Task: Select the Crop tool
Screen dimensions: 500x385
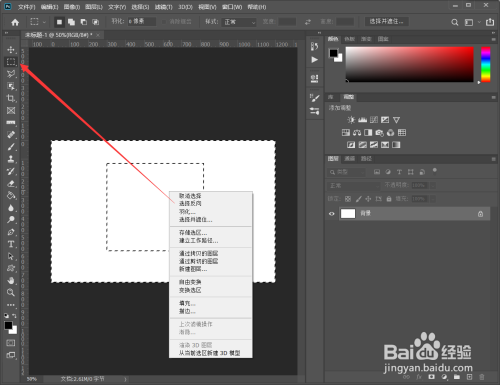Action: click(11, 98)
